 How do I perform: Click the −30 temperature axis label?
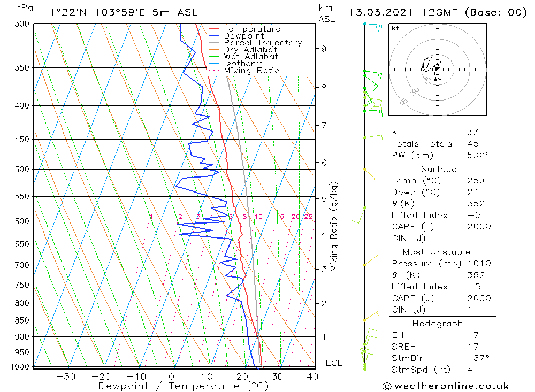coord(66,376)
